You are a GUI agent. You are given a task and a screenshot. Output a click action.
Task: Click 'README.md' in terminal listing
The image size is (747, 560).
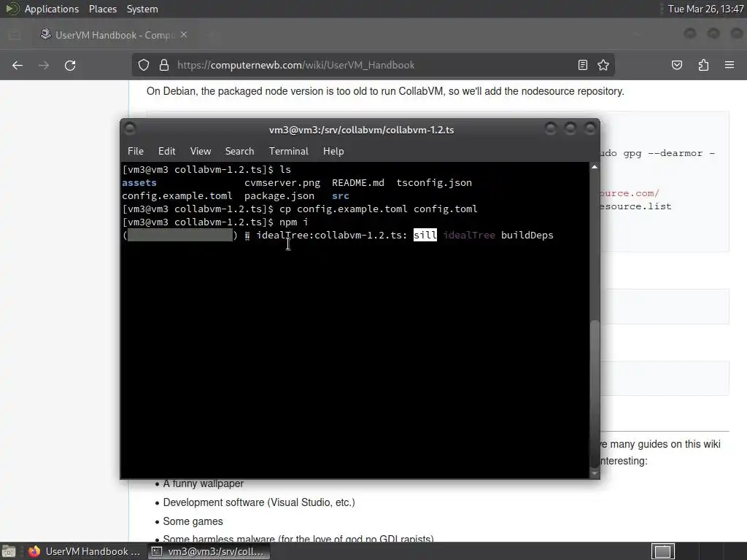click(357, 183)
